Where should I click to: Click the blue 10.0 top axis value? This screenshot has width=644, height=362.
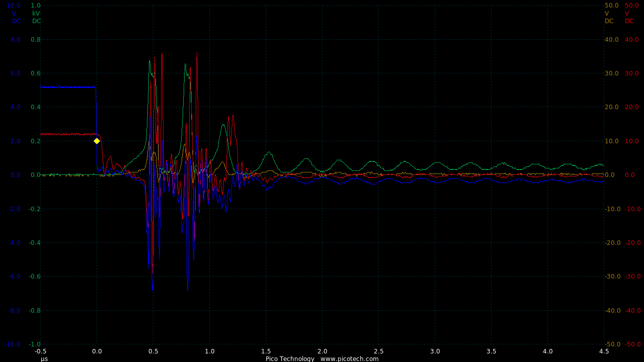coord(14,6)
